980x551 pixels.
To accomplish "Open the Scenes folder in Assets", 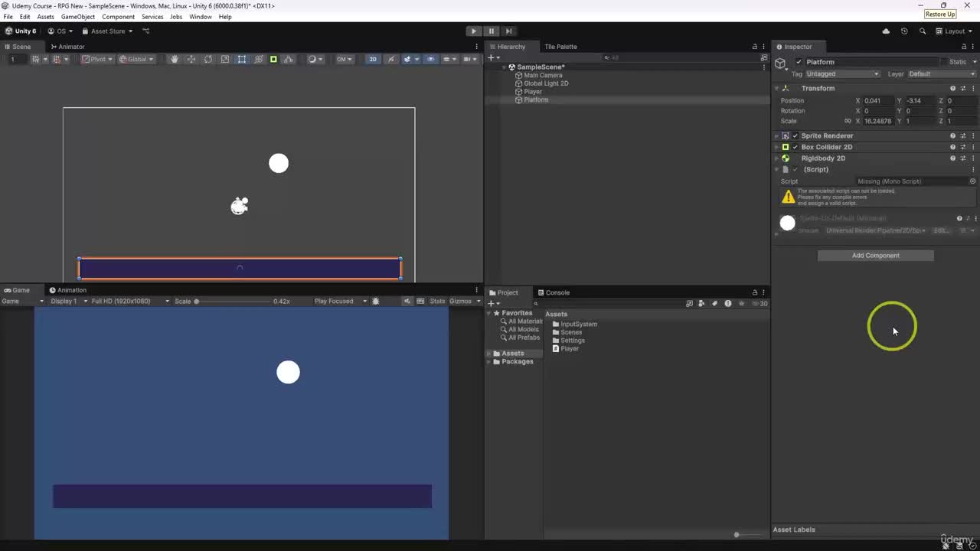I will pos(571,333).
